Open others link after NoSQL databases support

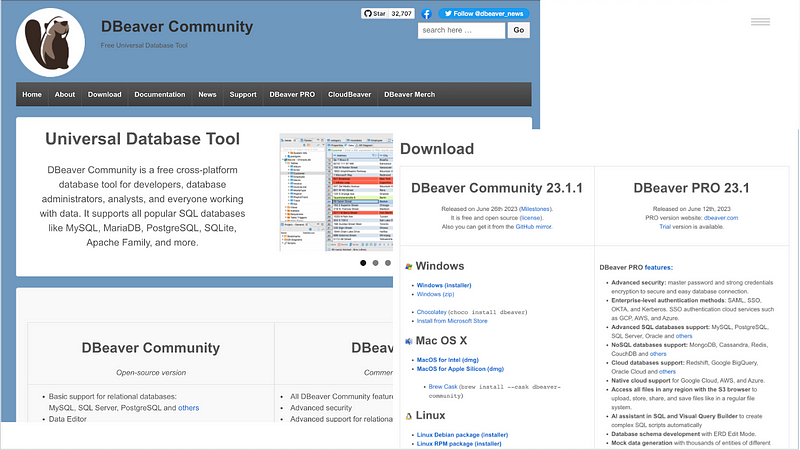[658, 354]
